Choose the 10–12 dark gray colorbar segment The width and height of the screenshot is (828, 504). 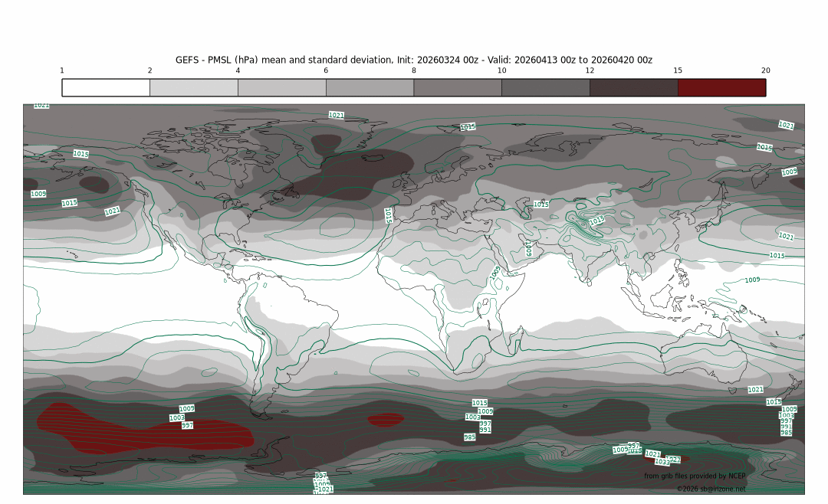coord(545,87)
